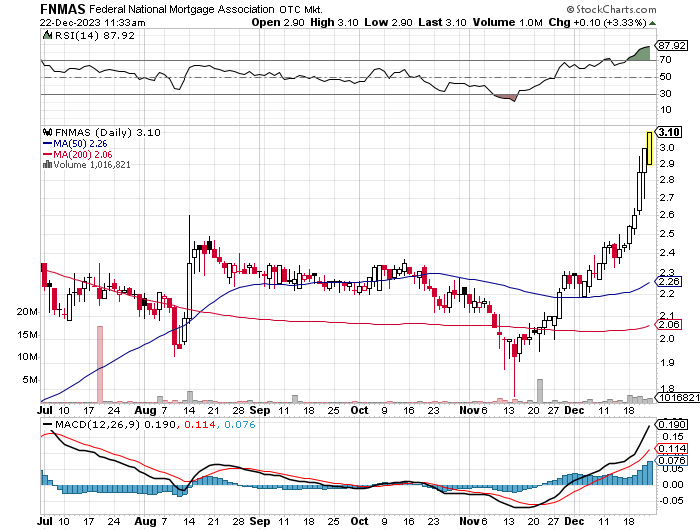
Task: Click the blue 0.076 histogram axis tag
Action: point(671,460)
